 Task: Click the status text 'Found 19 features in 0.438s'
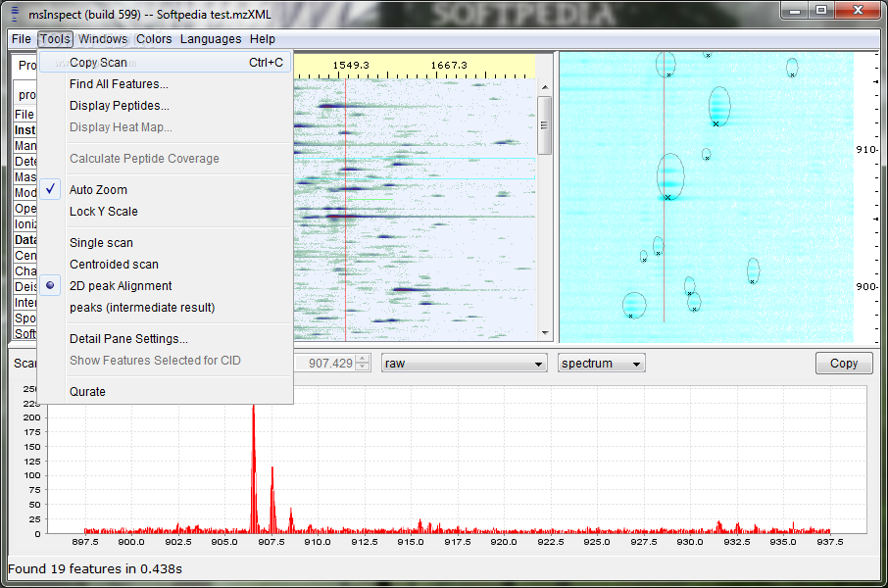[95, 568]
